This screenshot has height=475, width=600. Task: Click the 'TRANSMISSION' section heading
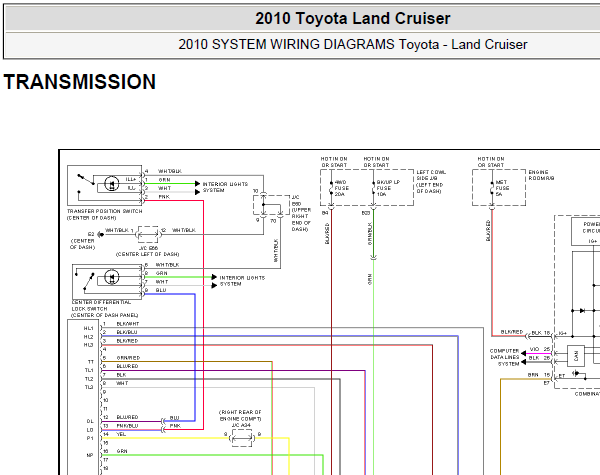click(x=80, y=82)
